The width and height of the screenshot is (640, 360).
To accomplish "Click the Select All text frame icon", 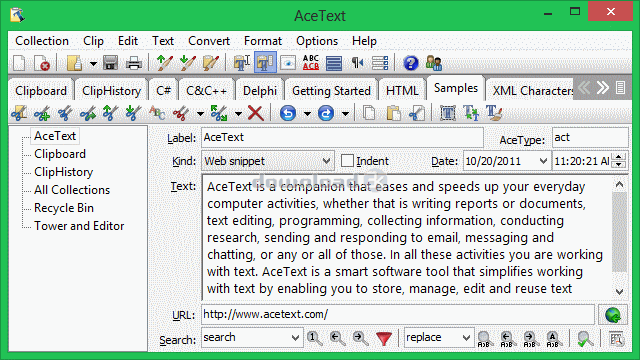I will tap(448, 113).
